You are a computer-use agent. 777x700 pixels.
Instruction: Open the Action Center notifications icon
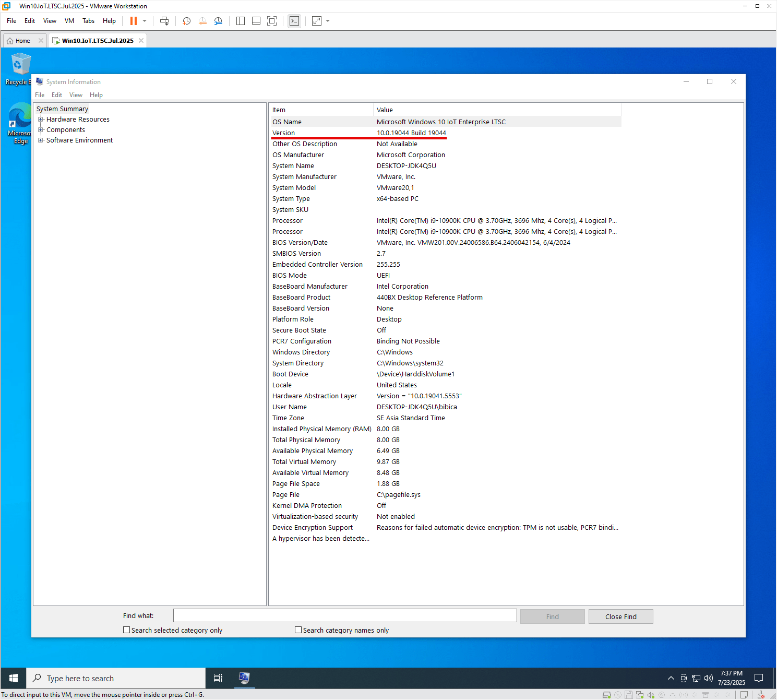[759, 678]
